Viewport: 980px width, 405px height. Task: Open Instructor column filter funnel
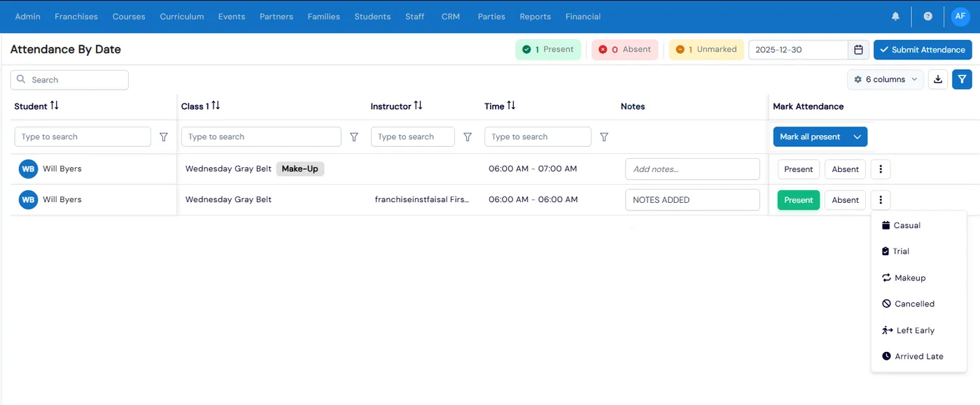coord(468,137)
